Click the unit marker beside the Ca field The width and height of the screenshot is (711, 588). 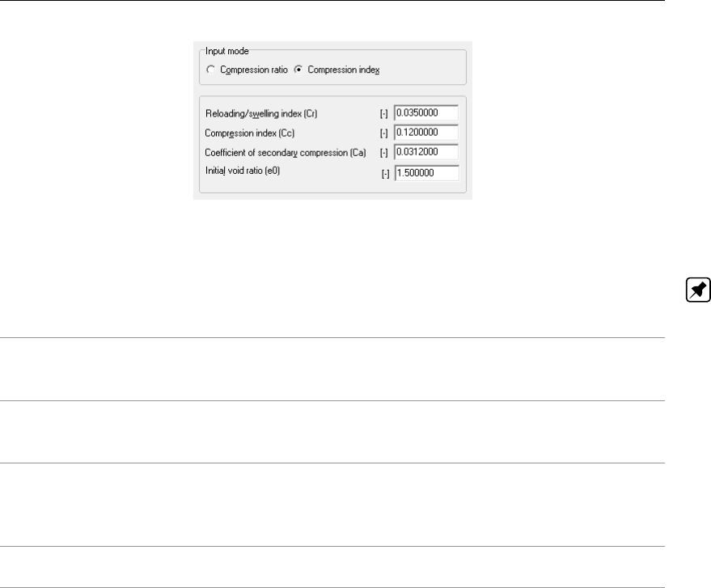click(384, 152)
